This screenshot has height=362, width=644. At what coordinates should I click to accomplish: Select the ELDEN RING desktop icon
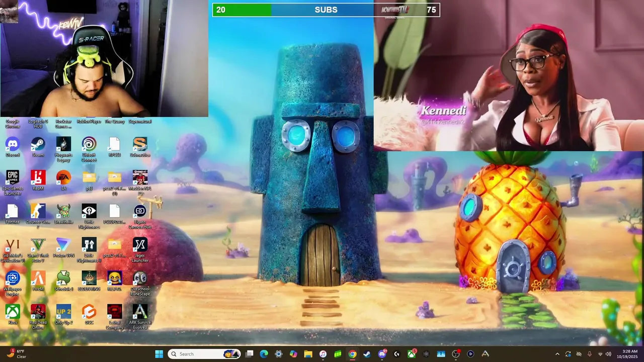[89, 281]
